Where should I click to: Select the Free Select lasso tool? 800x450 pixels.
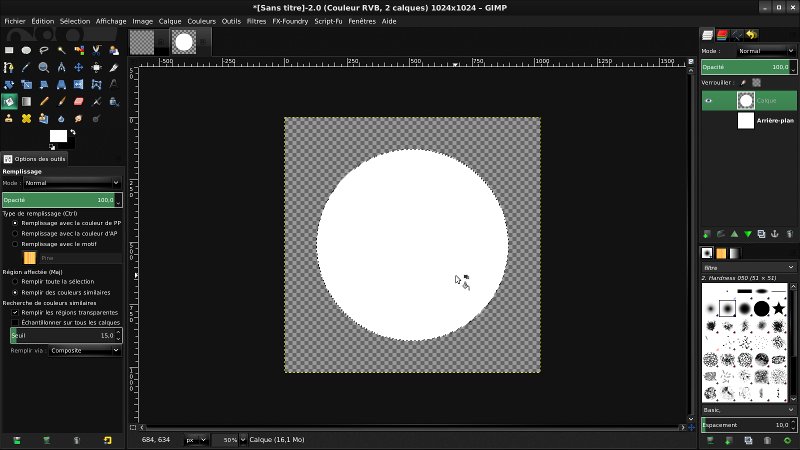click(x=44, y=50)
